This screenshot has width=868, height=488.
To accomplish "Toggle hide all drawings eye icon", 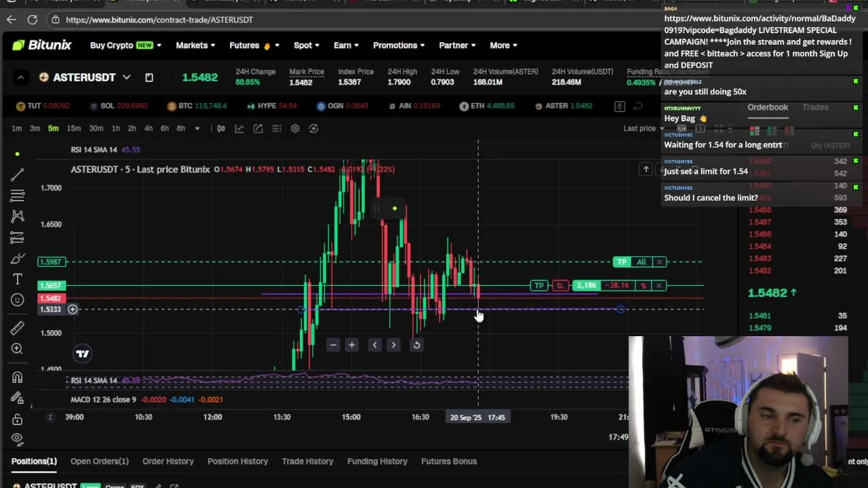I will click(18, 439).
